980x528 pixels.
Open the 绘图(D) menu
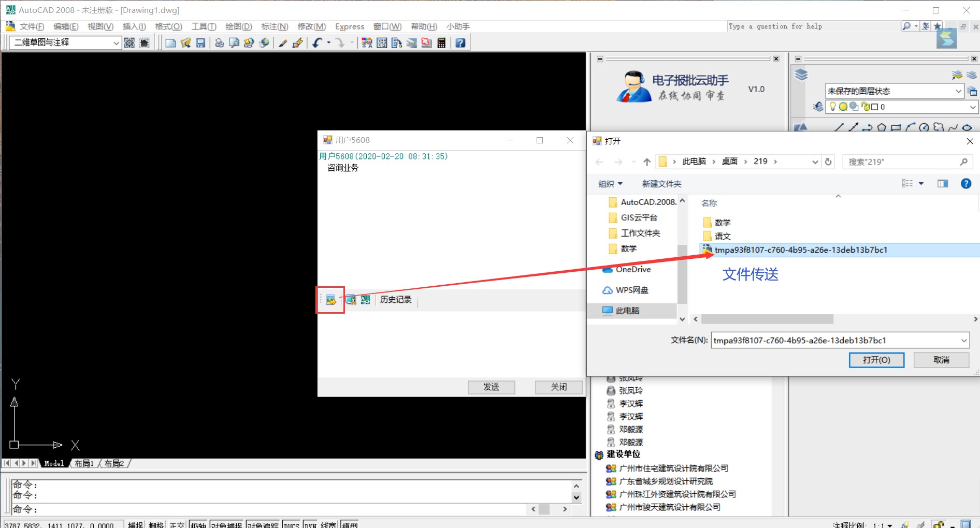pos(238,26)
